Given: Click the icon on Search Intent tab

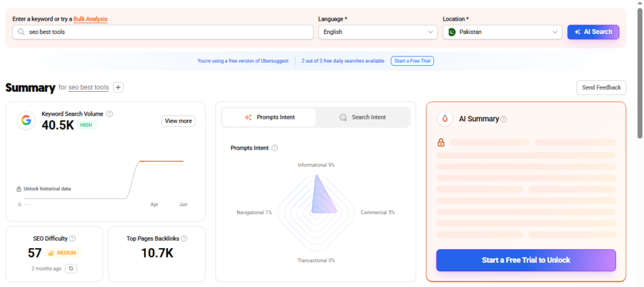Looking at the screenshot, I should (x=343, y=117).
